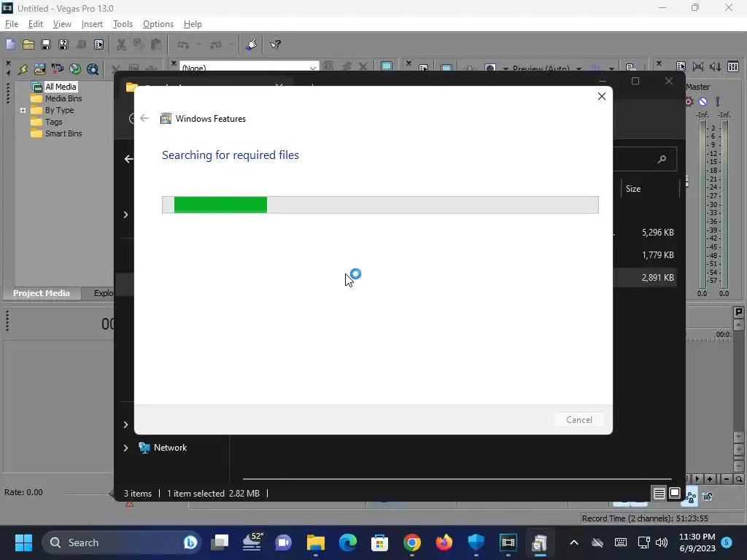Toggle Master automation settings circle-slash icon

pyautogui.click(x=703, y=101)
